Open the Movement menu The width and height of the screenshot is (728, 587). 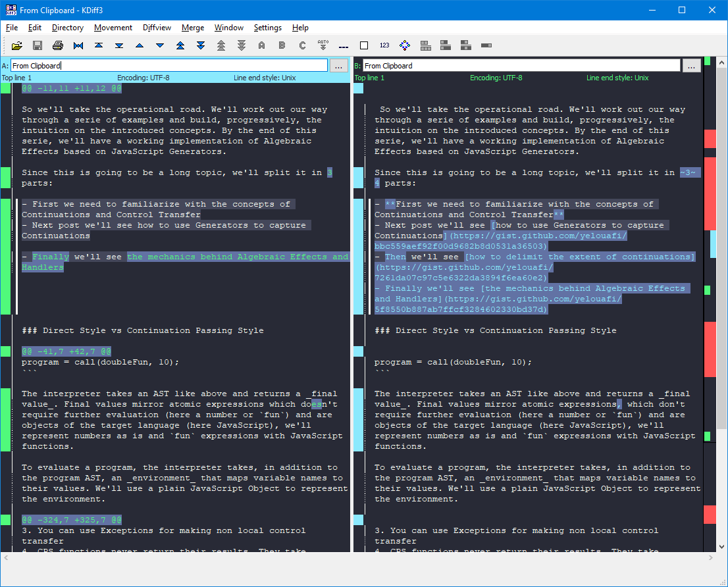point(113,28)
